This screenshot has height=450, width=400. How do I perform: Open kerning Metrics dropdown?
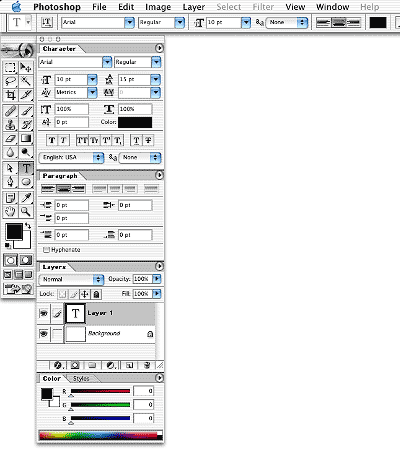[92, 92]
